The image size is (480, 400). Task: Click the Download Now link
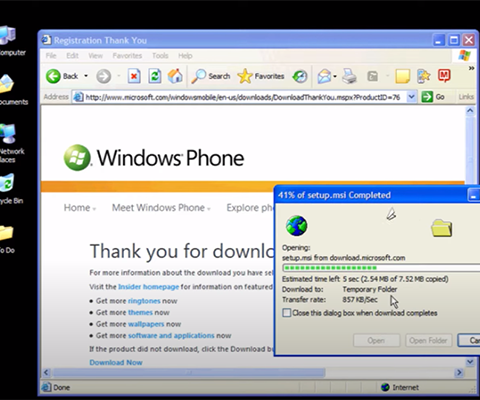[116, 362]
